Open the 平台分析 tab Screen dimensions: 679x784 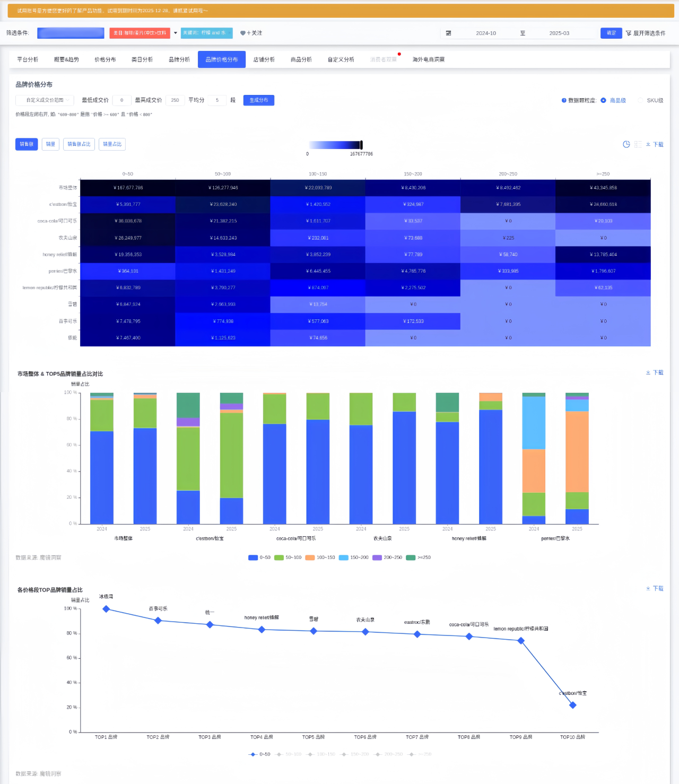pos(28,59)
